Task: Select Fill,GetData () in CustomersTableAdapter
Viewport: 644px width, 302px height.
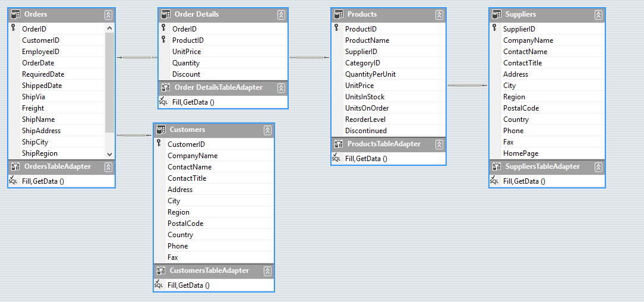Action: pyautogui.click(x=188, y=285)
